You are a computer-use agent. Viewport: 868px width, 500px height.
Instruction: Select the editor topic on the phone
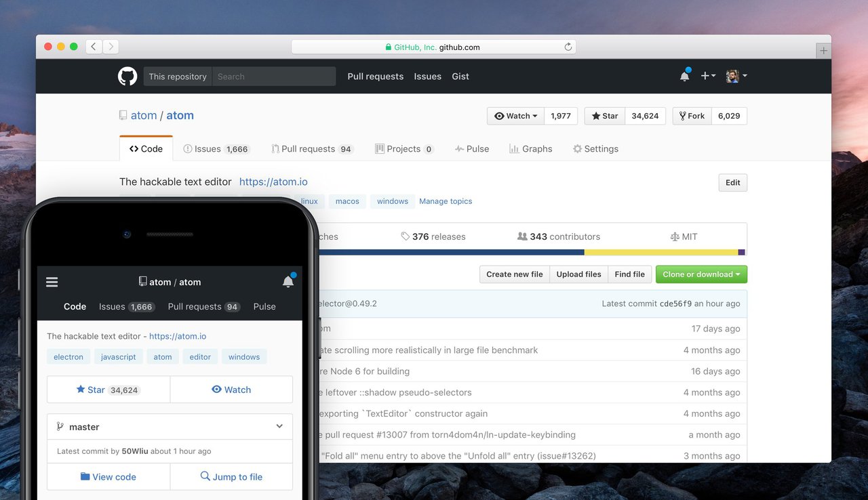tap(200, 357)
